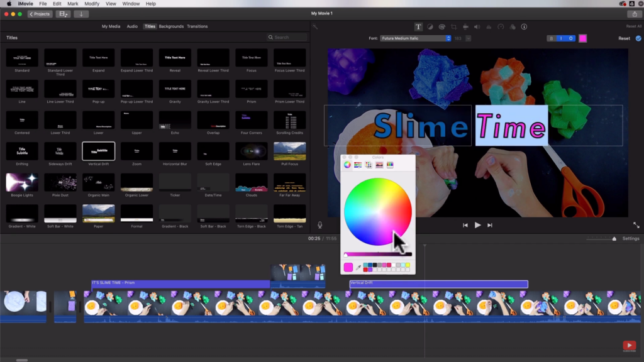The image size is (644, 362).
Task: Toggle the library list view button
Action: (x=63, y=14)
